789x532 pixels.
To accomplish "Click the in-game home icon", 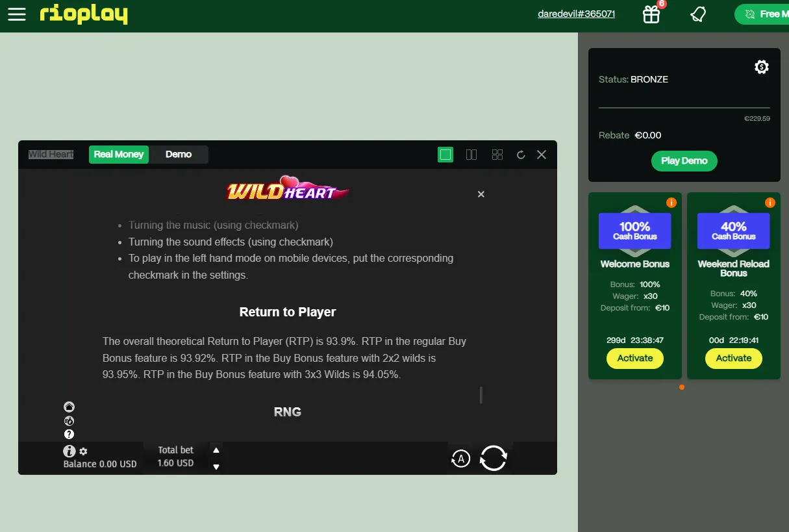I will point(69,407).
